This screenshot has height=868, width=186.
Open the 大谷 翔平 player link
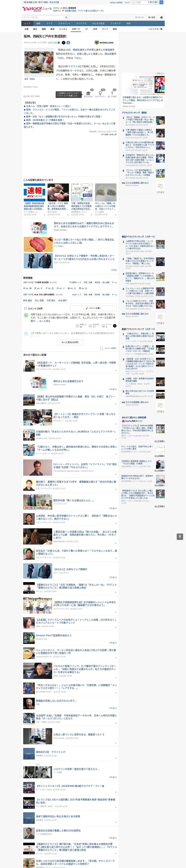pos(62,301)
